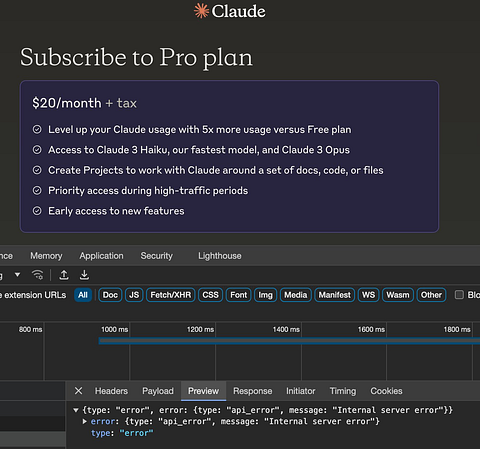Screen dimensions: 480x449
Task: Enable the Blocked checkbox beside Other
Action: tap(459, 295)
